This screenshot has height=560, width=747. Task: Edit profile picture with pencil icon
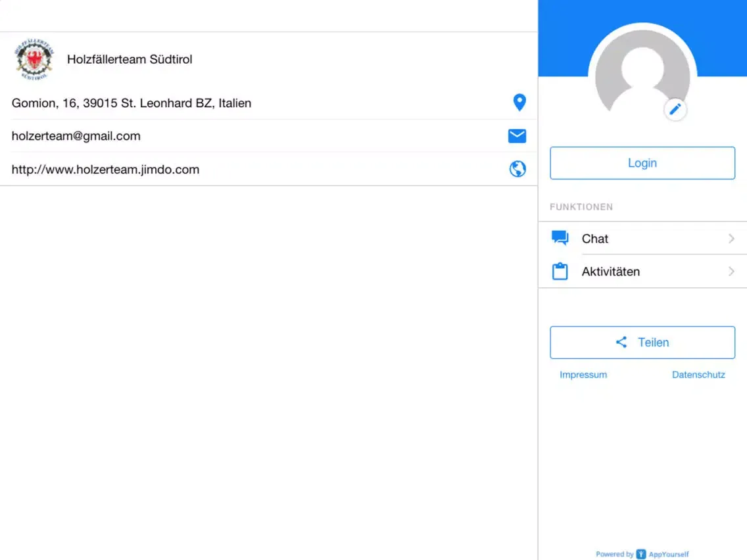point(675,110)
